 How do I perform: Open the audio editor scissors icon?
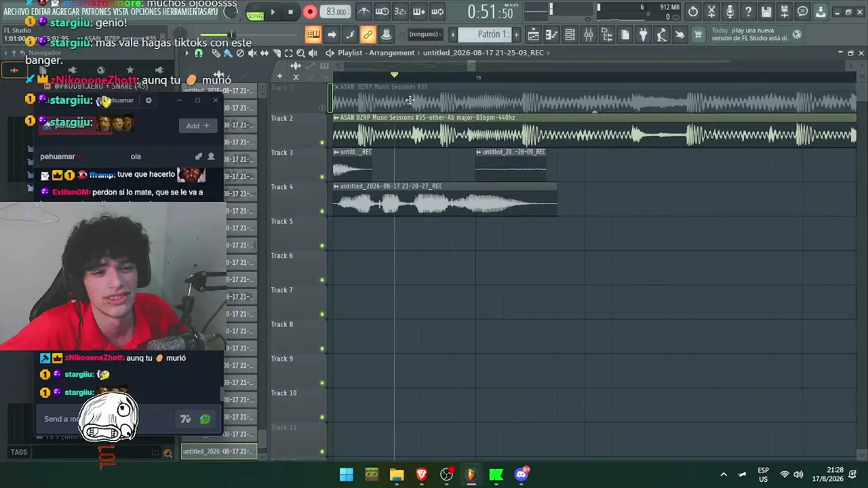(711, 12)
